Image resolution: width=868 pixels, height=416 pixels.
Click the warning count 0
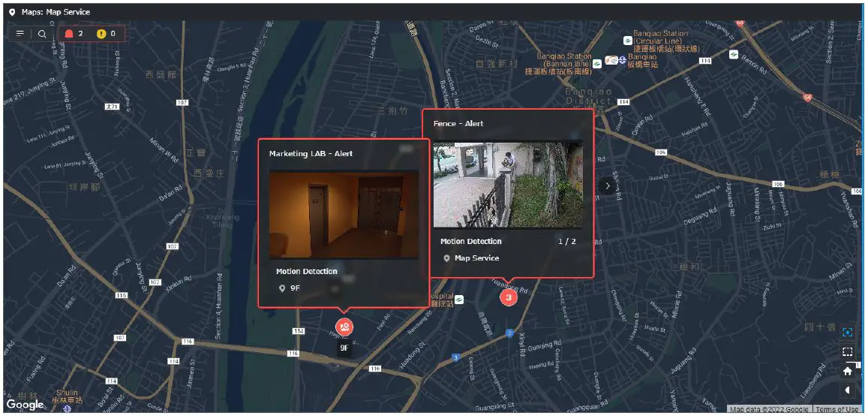[x=113, y=34]
